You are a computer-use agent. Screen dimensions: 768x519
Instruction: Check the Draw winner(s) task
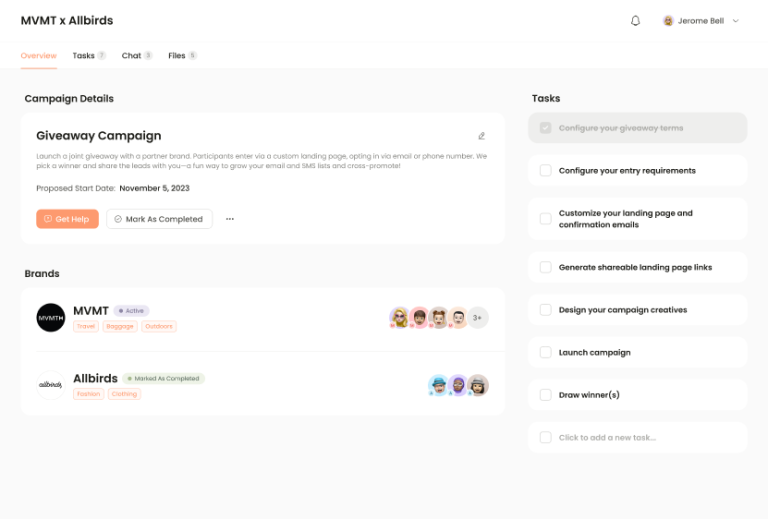[546, 395]
